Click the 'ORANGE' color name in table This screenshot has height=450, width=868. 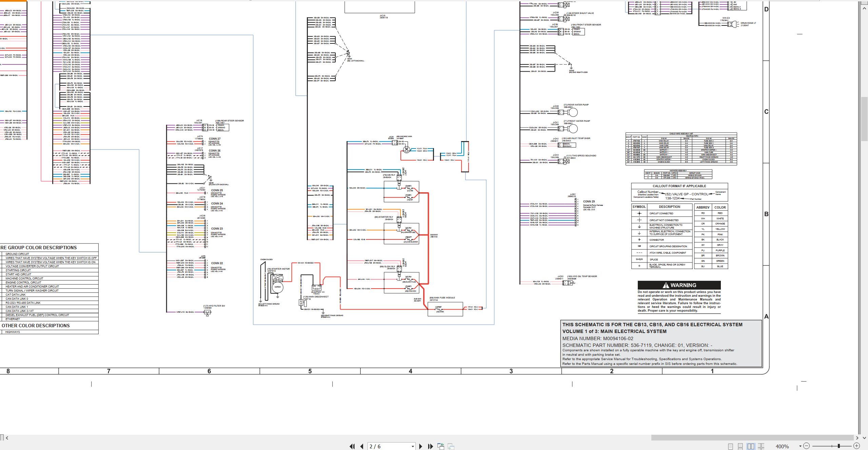720,224
